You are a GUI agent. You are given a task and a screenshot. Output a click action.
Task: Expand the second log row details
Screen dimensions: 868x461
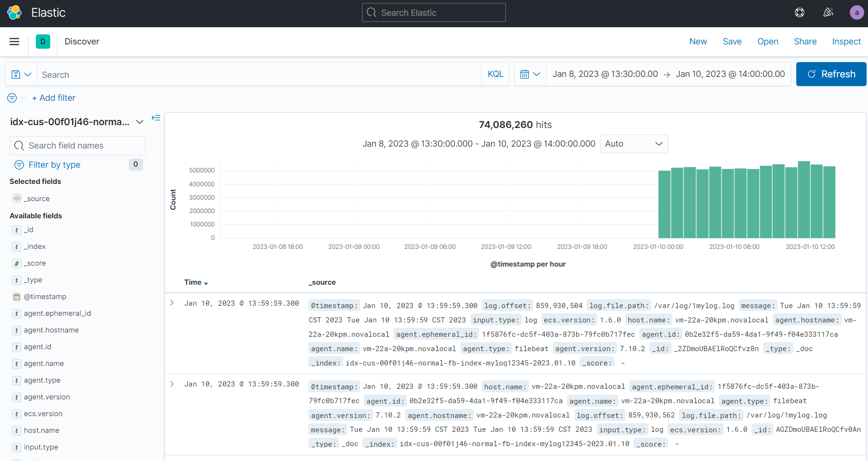(172, 384)
